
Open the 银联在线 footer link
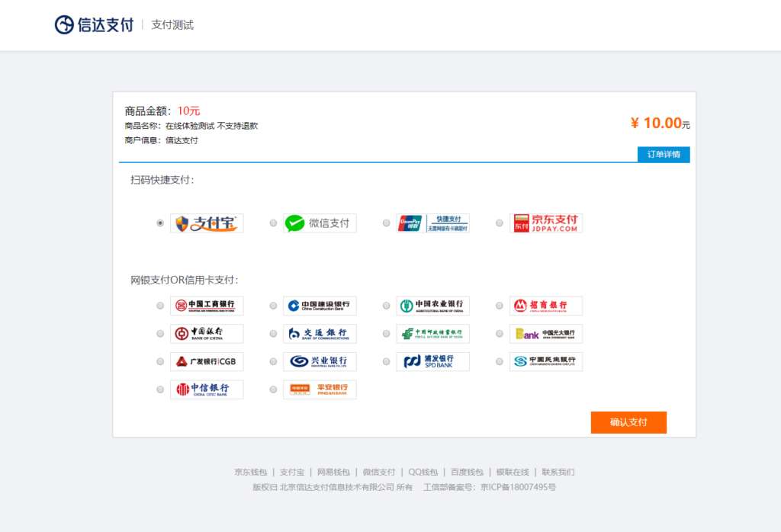513,472
